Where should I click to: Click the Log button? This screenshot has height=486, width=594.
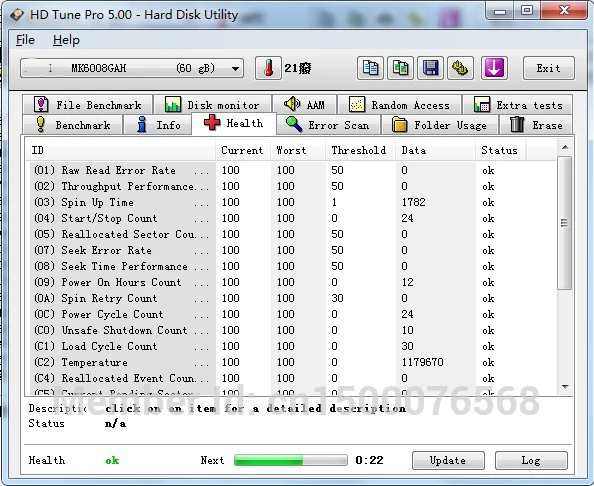point(531,460)
